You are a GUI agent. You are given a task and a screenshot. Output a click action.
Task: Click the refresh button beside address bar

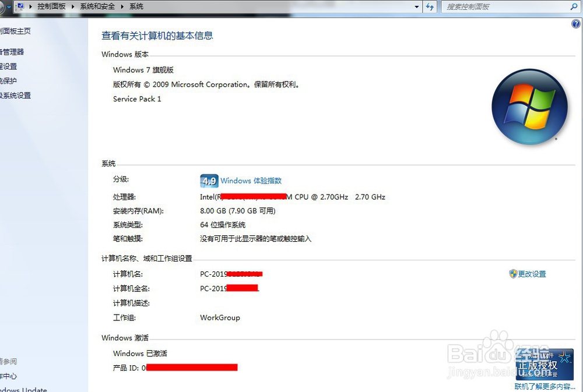[x=430, y=6]
